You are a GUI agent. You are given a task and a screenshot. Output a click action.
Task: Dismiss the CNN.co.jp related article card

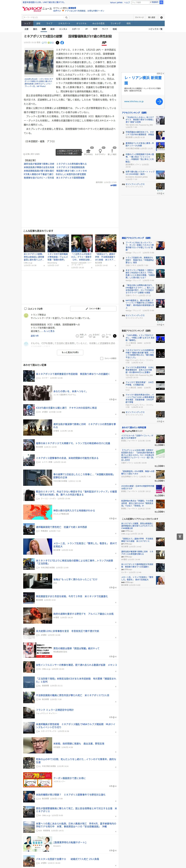(44, 265)
